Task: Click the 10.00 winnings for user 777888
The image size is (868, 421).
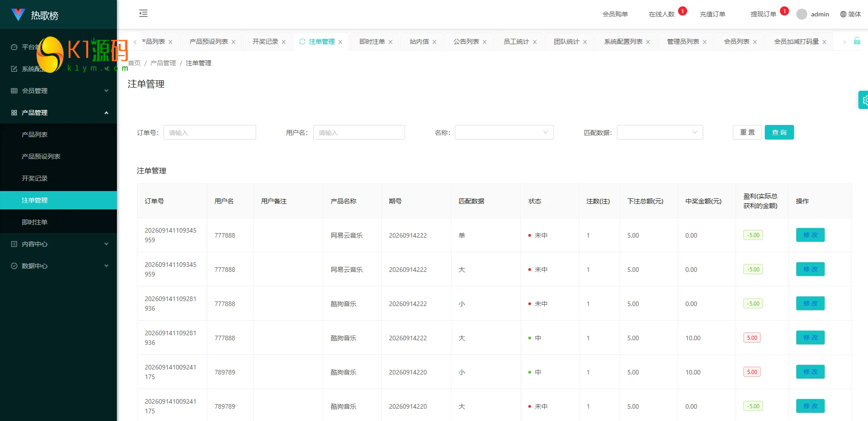Action: click(x=693, y=338)
